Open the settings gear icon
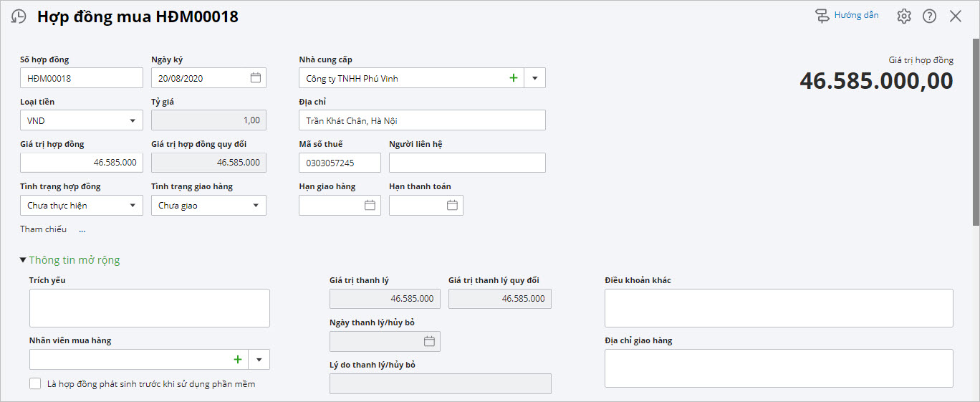 [904, 16]
